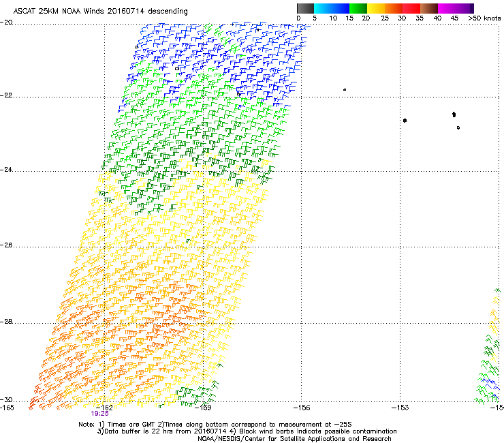Viewport: 504px width, 443px height.
Task: Pick the magenta 40–45 knots legend swatch
Action: (447, 8)
